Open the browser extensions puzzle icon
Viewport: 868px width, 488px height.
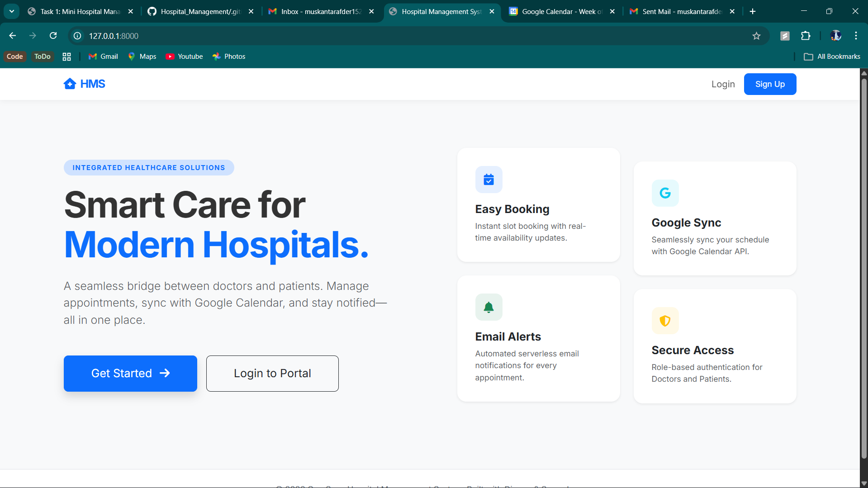click(806, 36)
